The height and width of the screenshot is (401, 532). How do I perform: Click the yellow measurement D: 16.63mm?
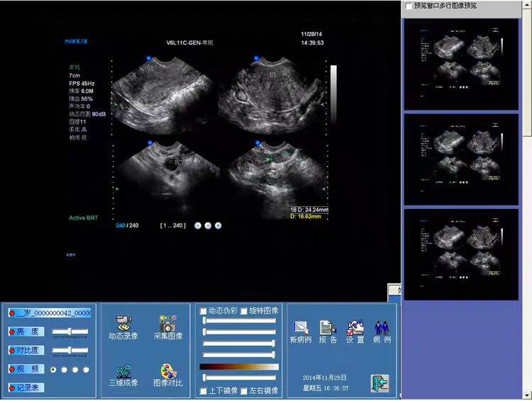pos(305,216)
